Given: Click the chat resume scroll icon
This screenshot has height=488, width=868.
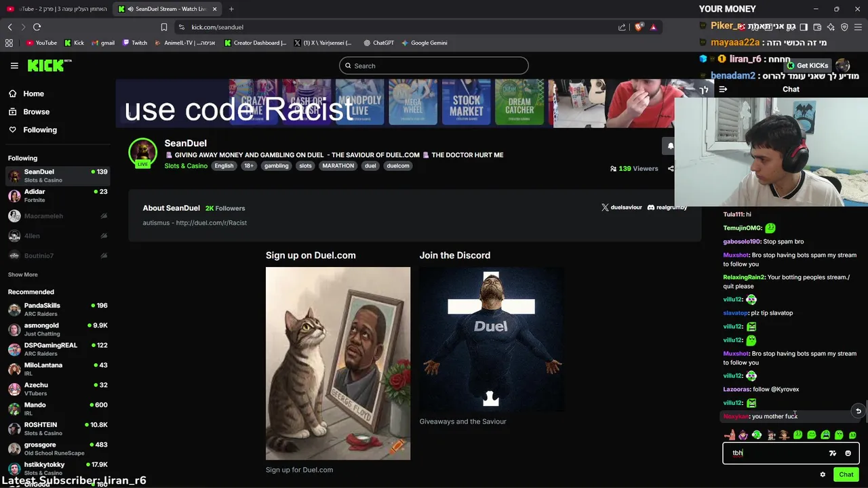Looking at the screenshot, I should pos(858,411).
